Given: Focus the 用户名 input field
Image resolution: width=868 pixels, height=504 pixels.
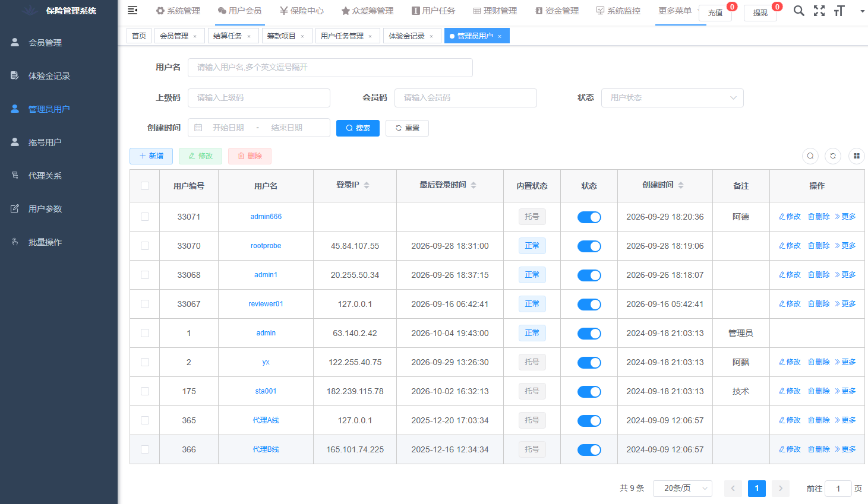Looking at the screenshot, I should (x=330, y=68).
